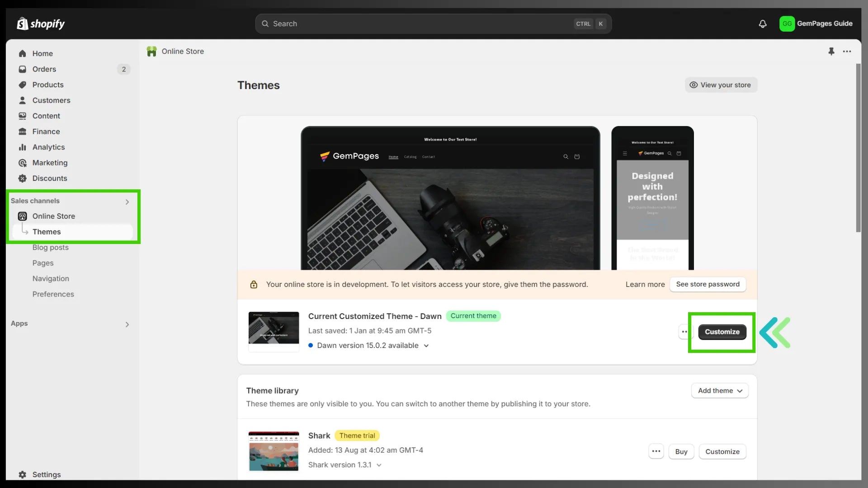868x488 pixels.
Task: Open the notifications bell
Action: click(x=763, y=23)
